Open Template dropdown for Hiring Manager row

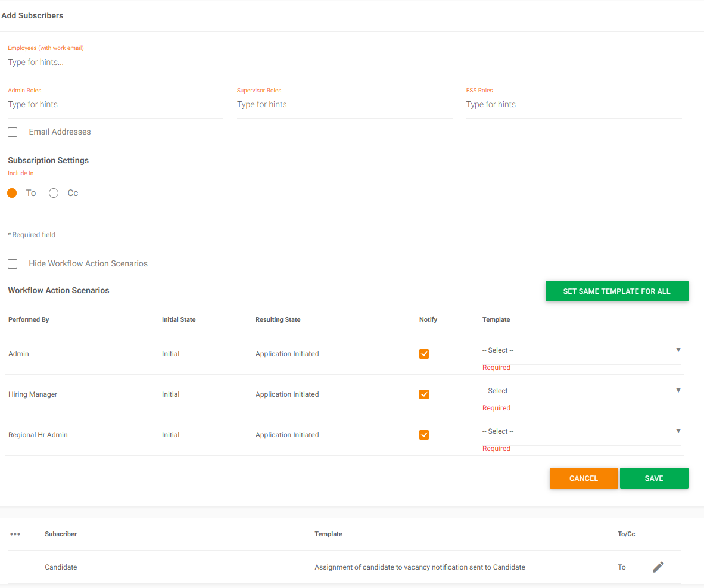tap(581, 391)
